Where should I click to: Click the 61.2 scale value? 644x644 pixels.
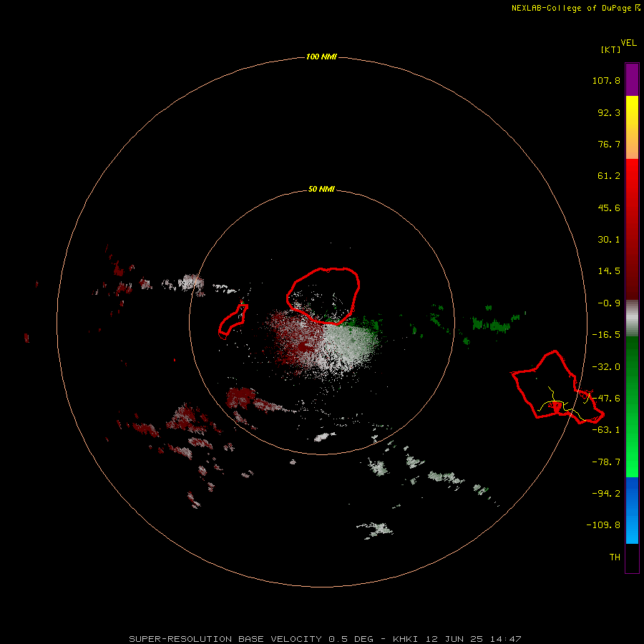coord(609,176)
